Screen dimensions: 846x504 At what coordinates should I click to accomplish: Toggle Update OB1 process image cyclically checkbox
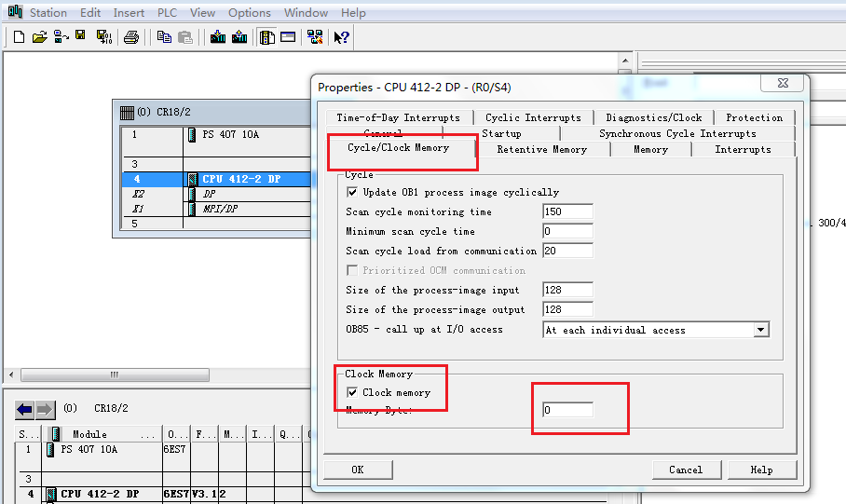coord(352,192)
